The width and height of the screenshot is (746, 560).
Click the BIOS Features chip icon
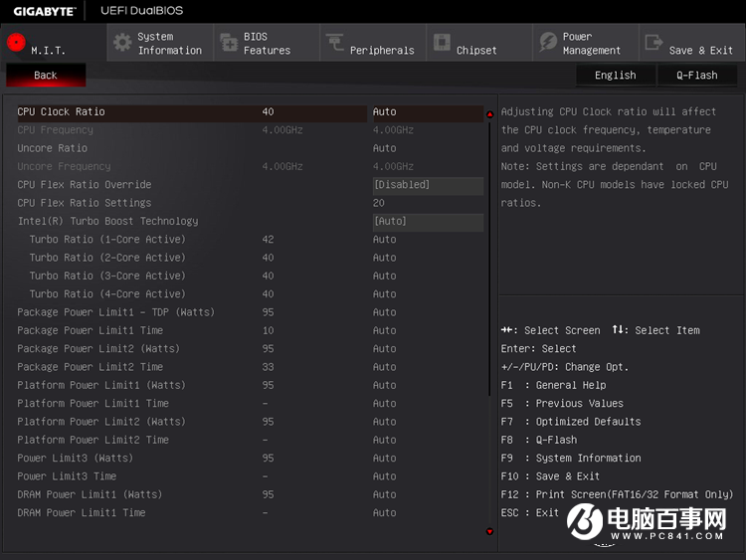pos(229,43)
